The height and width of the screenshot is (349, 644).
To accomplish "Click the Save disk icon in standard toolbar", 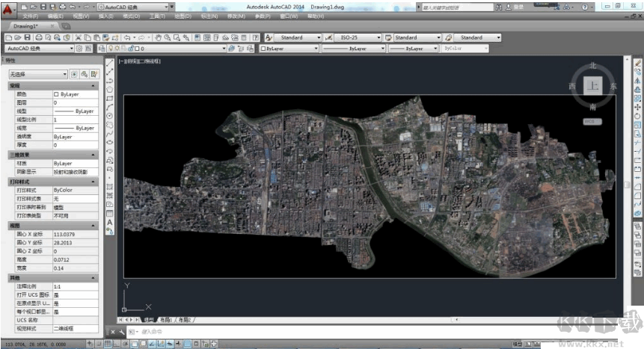I will pyautogui.click(x=28, y=37).
